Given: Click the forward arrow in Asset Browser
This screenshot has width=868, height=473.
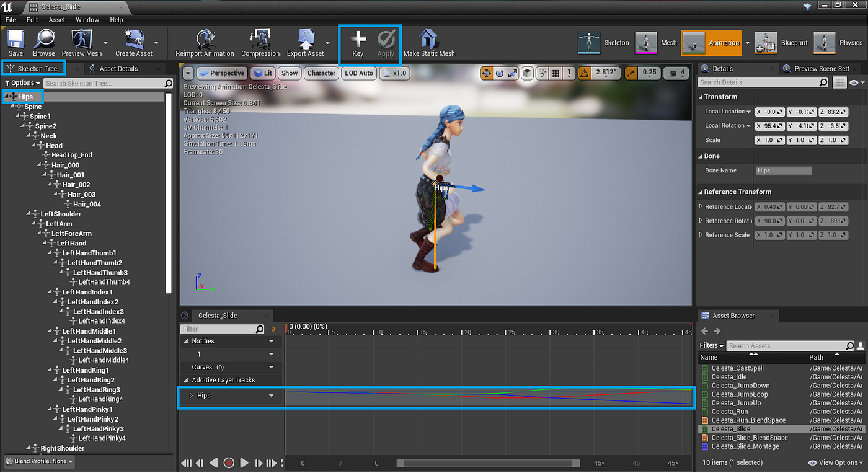Looking at the screenshot, I should click(x=717, y=332).
